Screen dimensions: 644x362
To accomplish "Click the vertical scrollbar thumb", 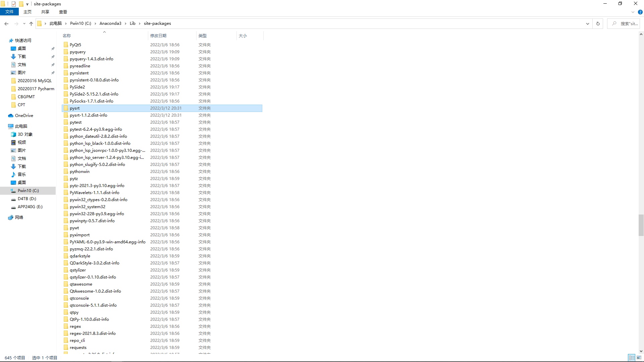I will click(x=641, y=225).
